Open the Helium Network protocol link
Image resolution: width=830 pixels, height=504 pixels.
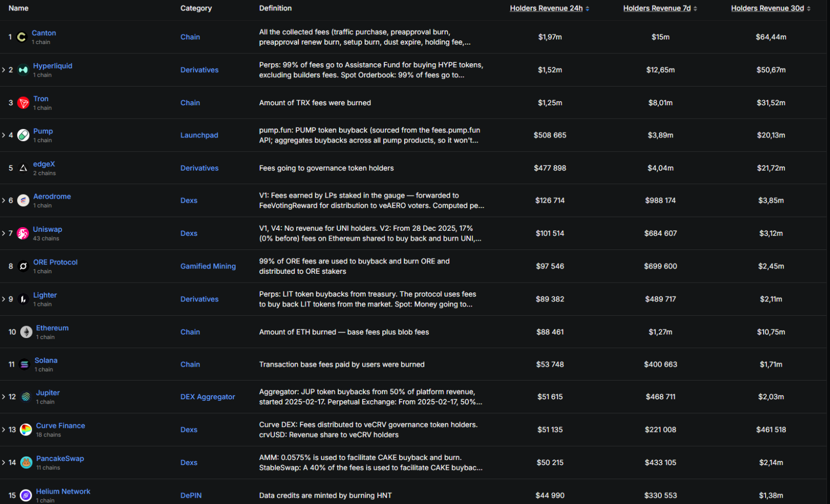[x=63, y=492]
